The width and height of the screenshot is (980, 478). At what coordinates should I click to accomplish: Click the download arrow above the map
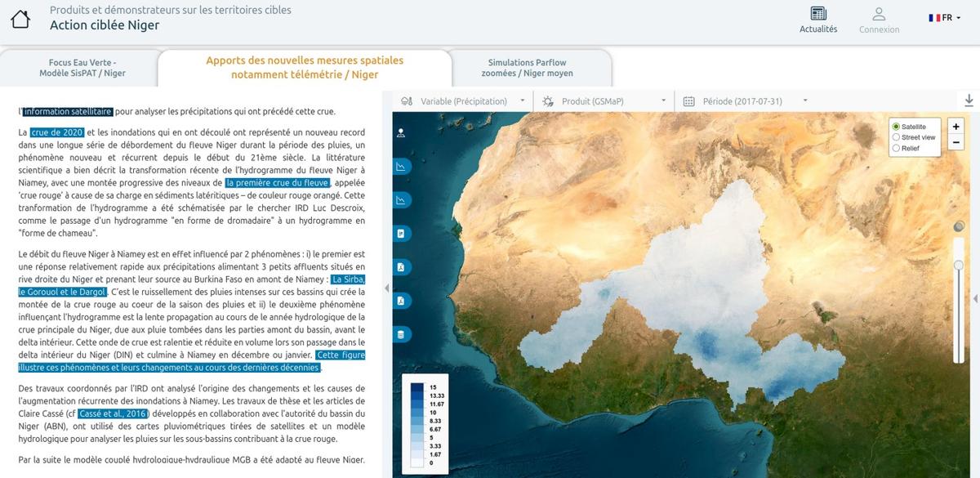tap(969, 101)
